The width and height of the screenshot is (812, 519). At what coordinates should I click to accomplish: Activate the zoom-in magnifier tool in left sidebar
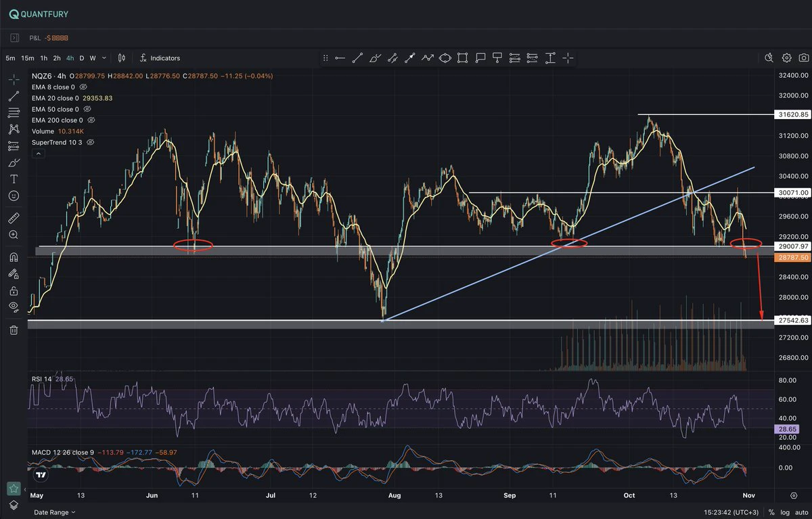tap(14, 235)
